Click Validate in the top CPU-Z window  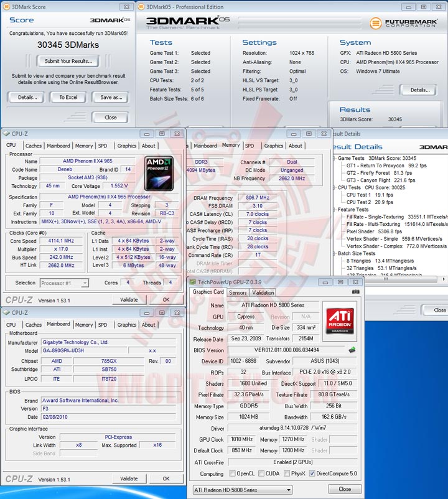point(129,299)
